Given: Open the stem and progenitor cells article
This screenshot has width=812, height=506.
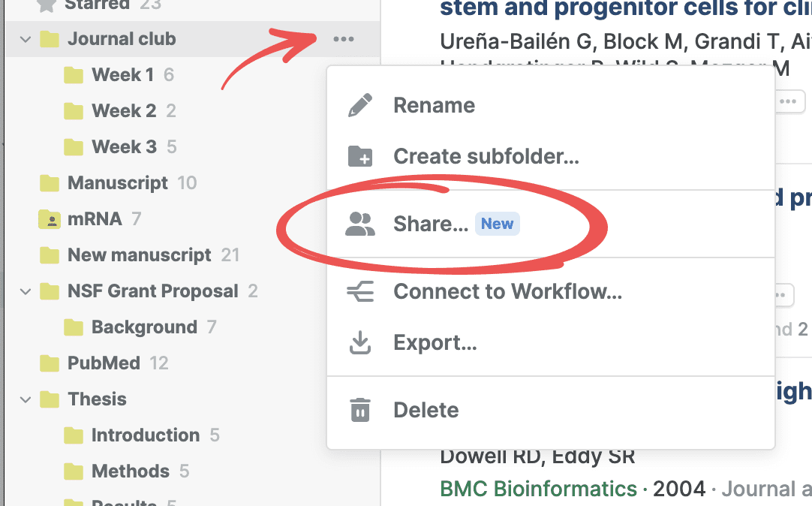Looking at the screenshot, I should click(x=624, y=9).
